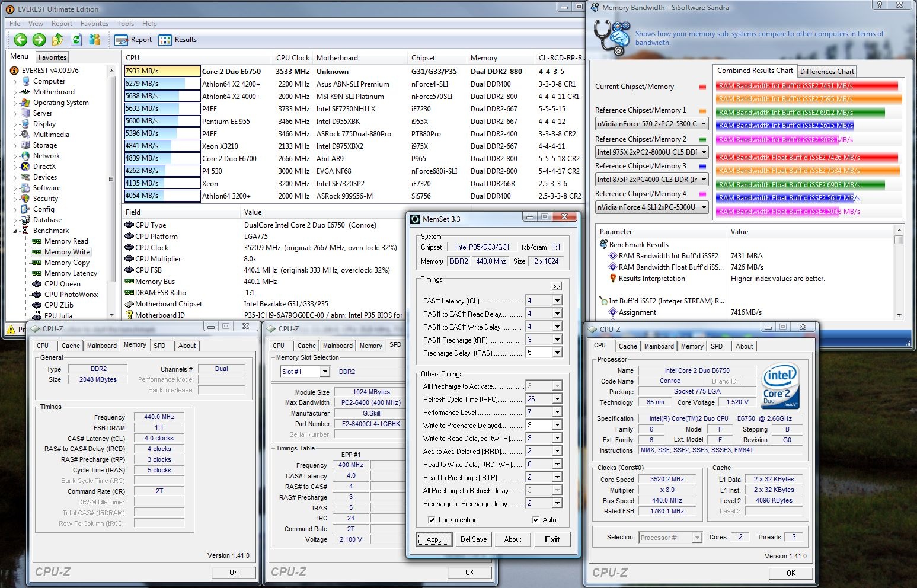Screen dimensions: 917x588
Task: Open the Mainboard tab in right CPU-Z window
Action: tap(659, 346)
